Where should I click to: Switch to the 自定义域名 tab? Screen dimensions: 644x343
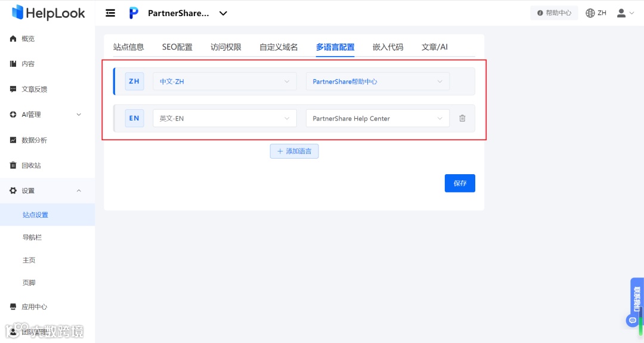coord(278,47)
